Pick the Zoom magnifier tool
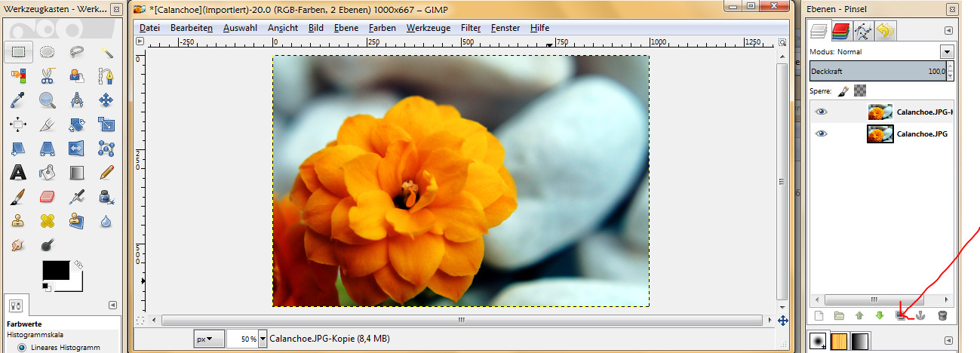The image size is (980, 353). click(x=48, y=100)
